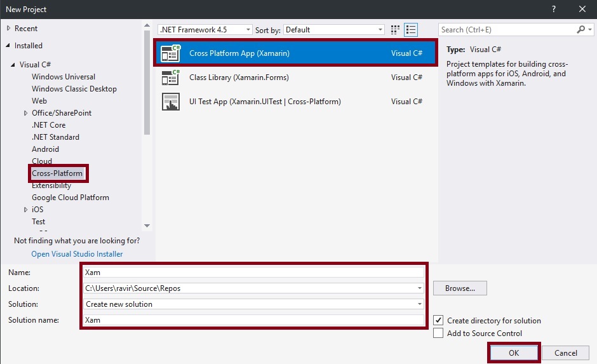The image size is (597, 364).
Task: Click the Class Library Xamarin.Forms icon
Action: pos(171,78)
